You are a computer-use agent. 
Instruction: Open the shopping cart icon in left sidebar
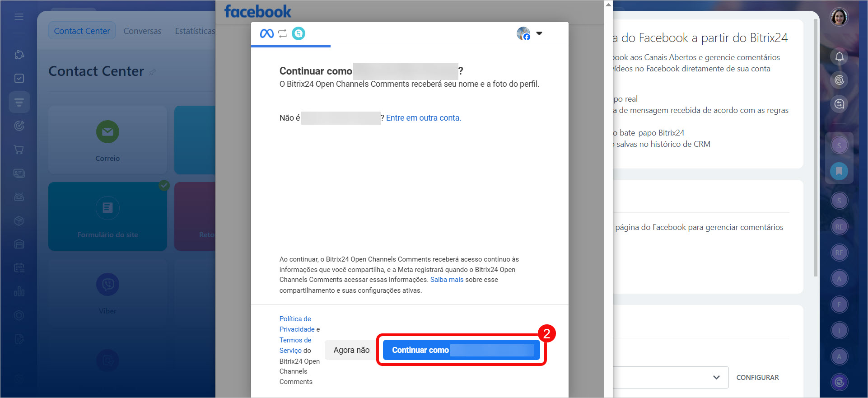point(19,150)
